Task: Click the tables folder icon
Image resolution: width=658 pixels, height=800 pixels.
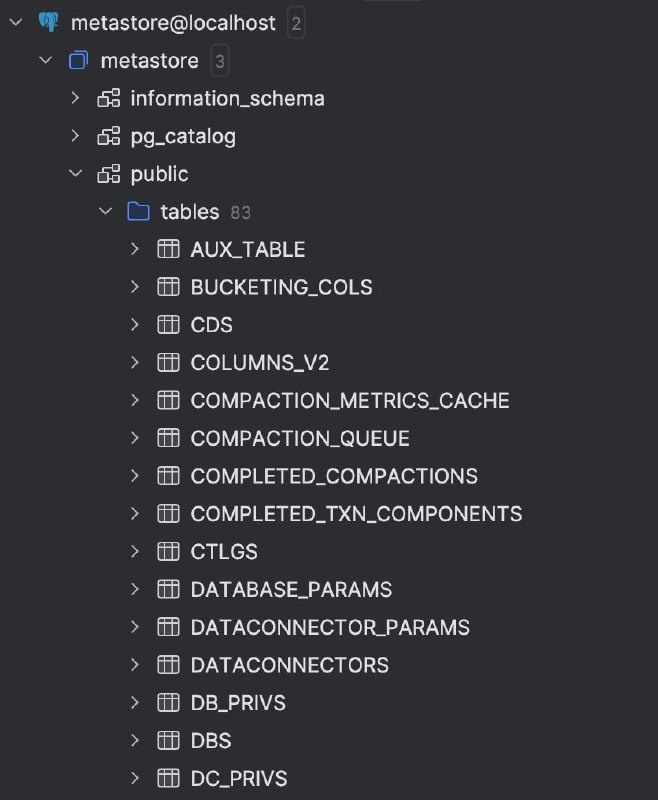Action: [x=138, y=212]
